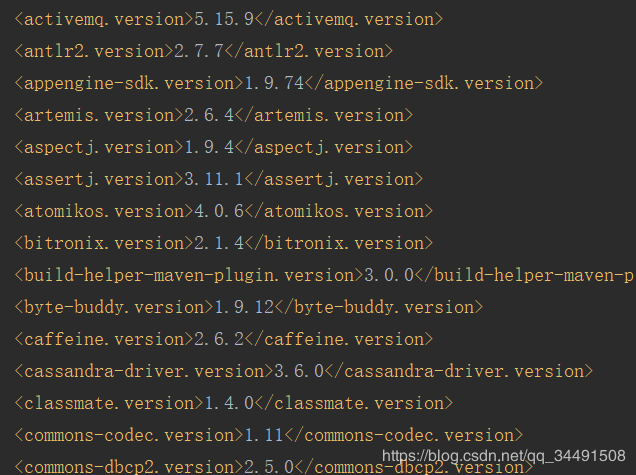Click the closing antlr2.version tag
636x475 pixels.
[x=314, y=51]
